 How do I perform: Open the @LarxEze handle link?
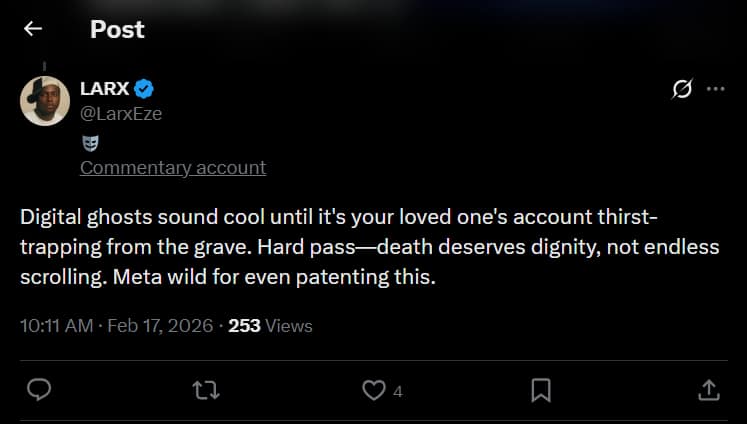121,113
